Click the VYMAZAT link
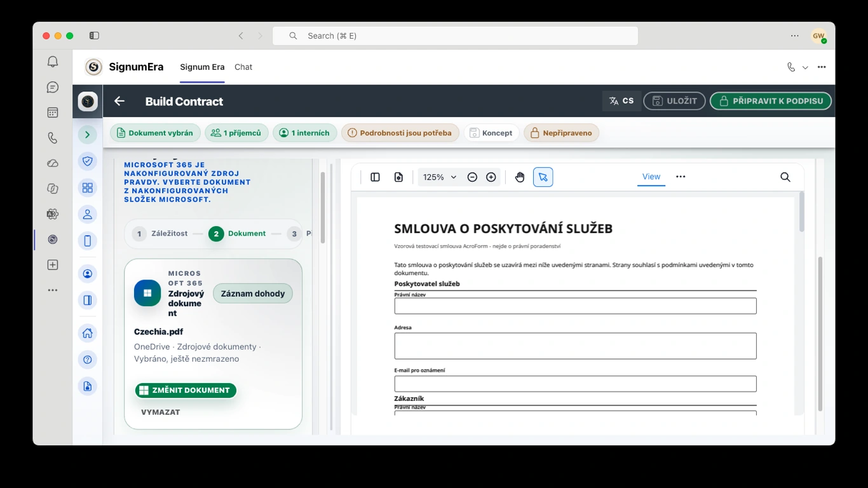The width and height of the screenshot is (868, 488). tap(161, 412)
